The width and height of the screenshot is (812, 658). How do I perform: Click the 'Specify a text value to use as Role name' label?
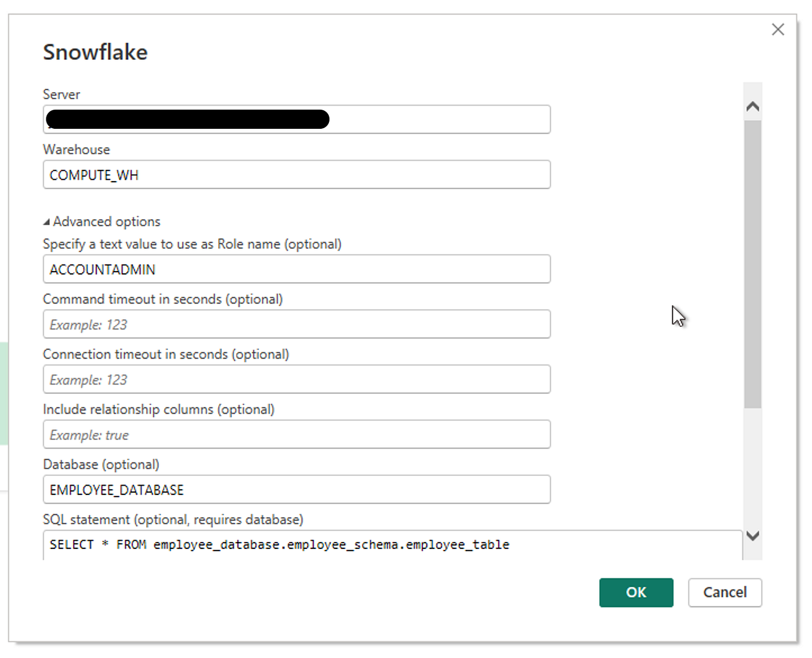pyautogui.click(x=192, y=244)
